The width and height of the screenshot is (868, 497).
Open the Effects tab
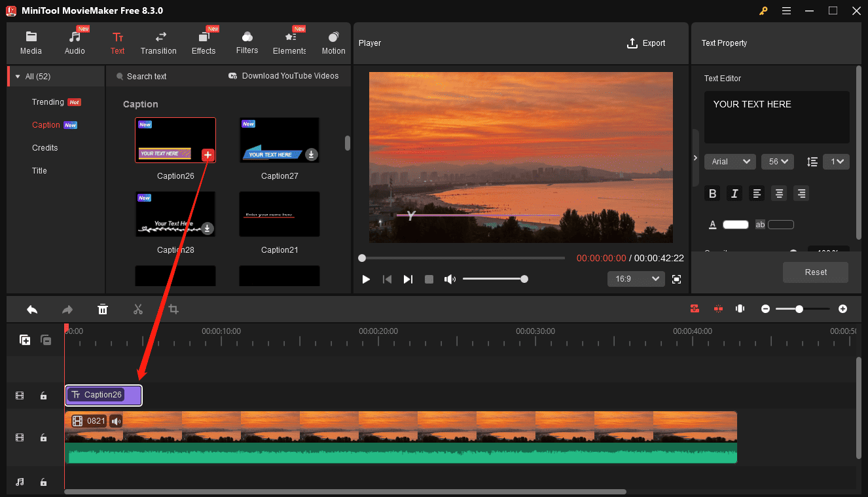coord(204,43)
